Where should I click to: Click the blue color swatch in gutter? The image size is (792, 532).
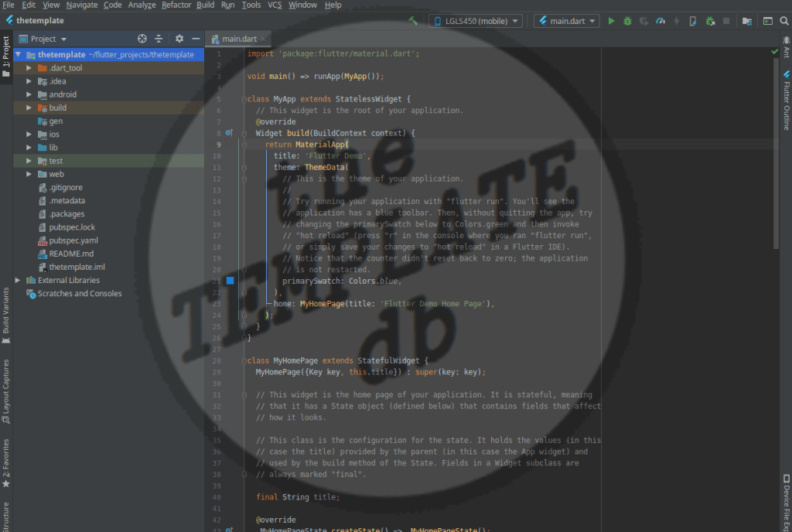(x=230, y=281)
